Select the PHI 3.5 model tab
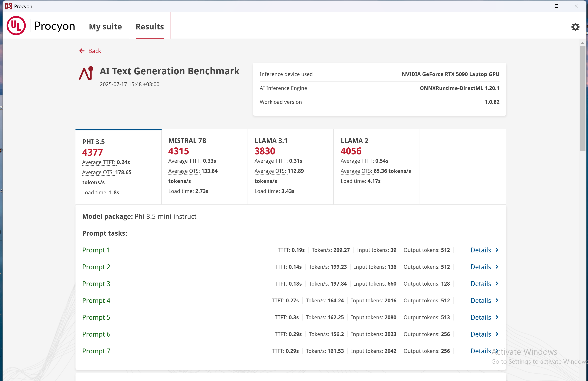The height and width of the screenshot is (381, 588). 119,167
